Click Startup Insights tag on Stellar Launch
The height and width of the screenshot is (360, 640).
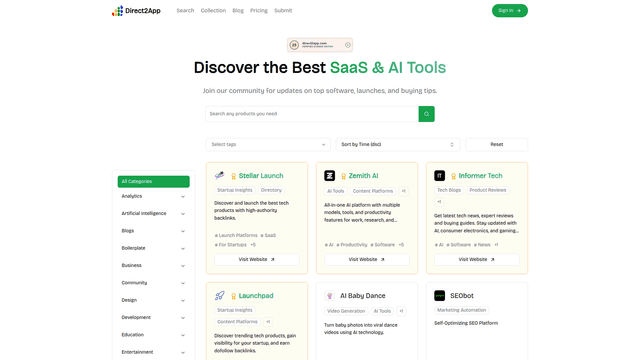(x=235, y=190)
